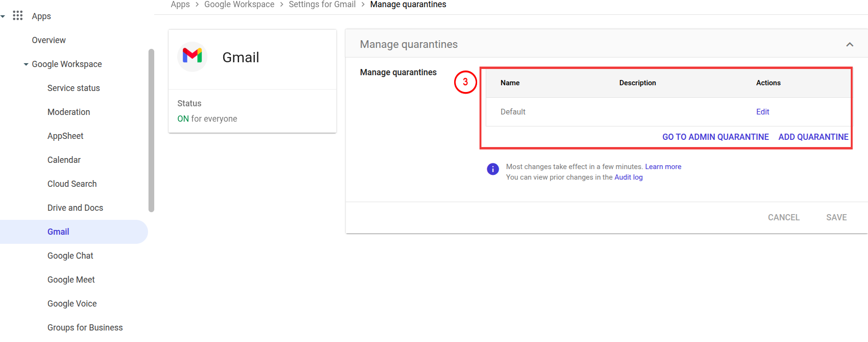This screenshot has height=342, width=868.
Task: Click GO TO ADMIN QUARANTINE
Action: [715, 137]
